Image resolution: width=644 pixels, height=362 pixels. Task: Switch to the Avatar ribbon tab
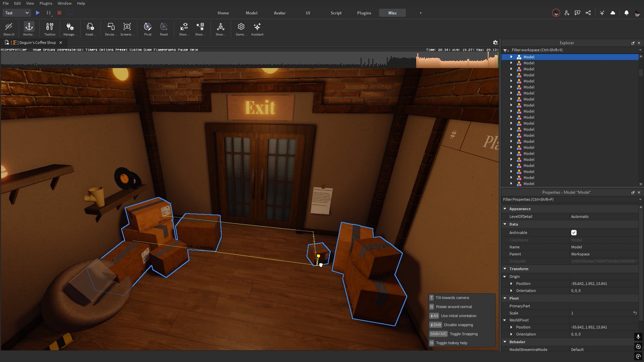pos(280,13)
